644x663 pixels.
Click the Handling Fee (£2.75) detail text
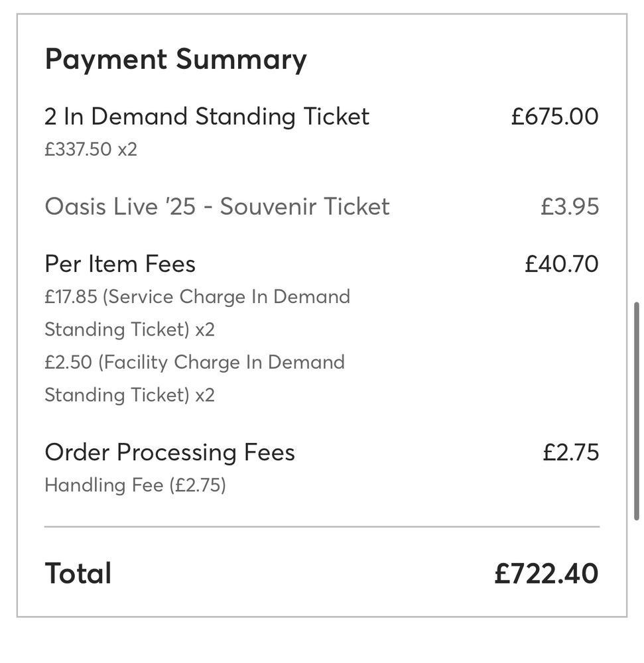(135, 485)
